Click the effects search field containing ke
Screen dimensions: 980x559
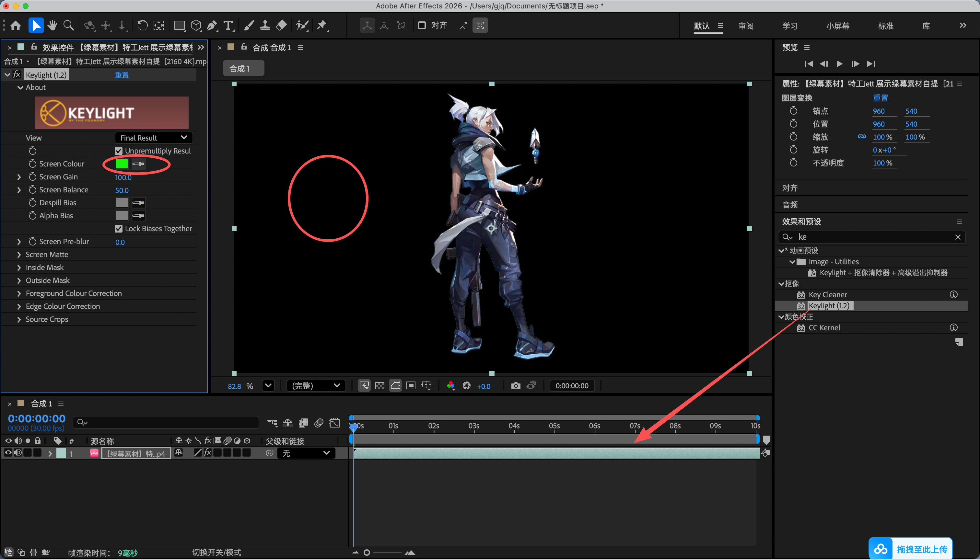pyautogui.click(x=872, y=237)
